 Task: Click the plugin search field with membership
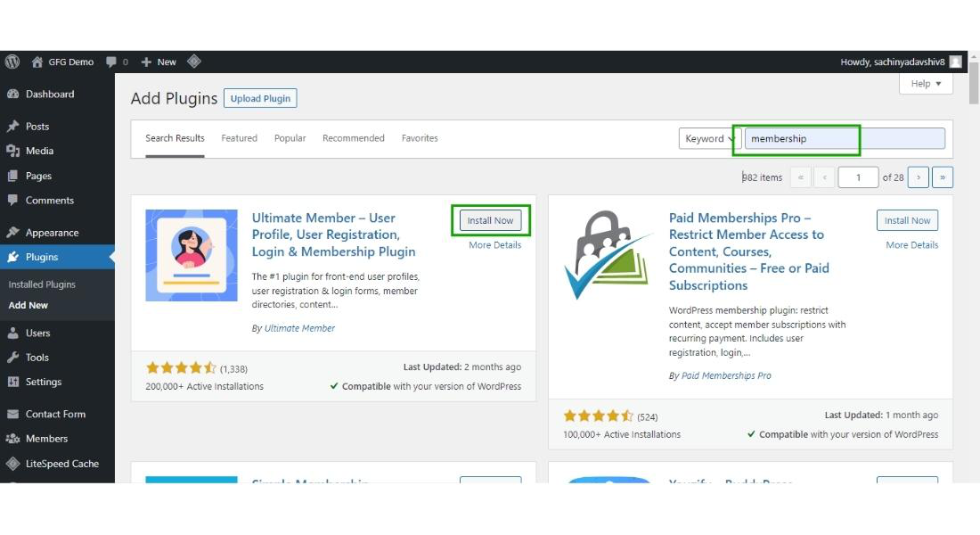pyautogui.click(x=845, y=138)
